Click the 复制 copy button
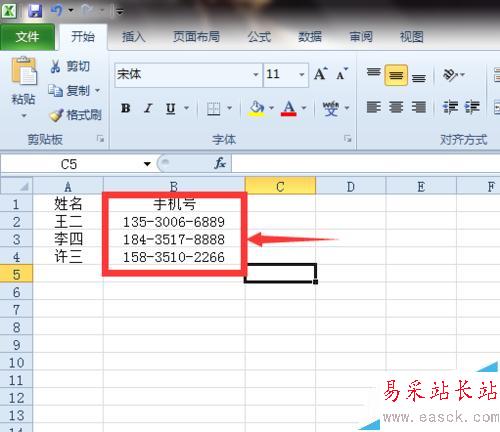This screenshot has width=500, height=432. click(x=69, y=90)
